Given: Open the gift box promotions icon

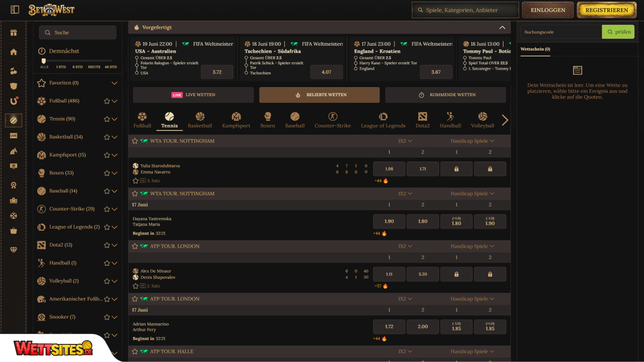Looking at the screenshot, I should point(14,32).
